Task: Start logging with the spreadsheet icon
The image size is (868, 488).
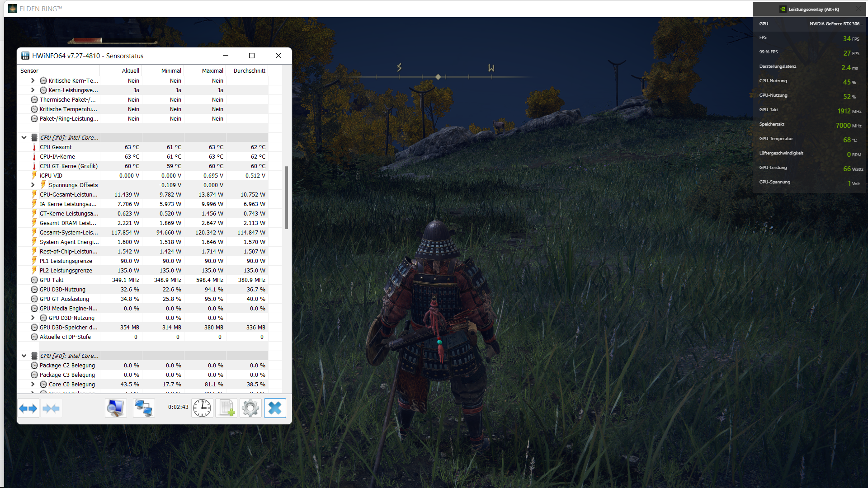Action: click(x=226, y=408)
